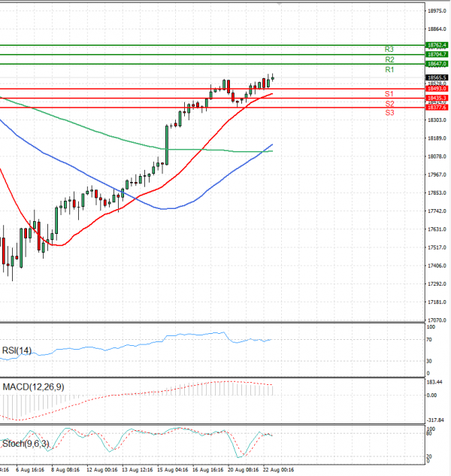Click the 17406.0 price axis value
Image resolution: width=451 pixels, height=476 pixels.
[x=437, y=265]
